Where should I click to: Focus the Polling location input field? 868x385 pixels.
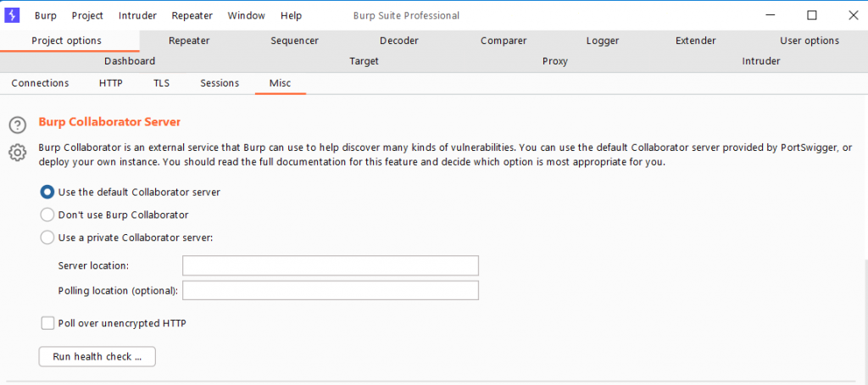[x=331, y=290]
